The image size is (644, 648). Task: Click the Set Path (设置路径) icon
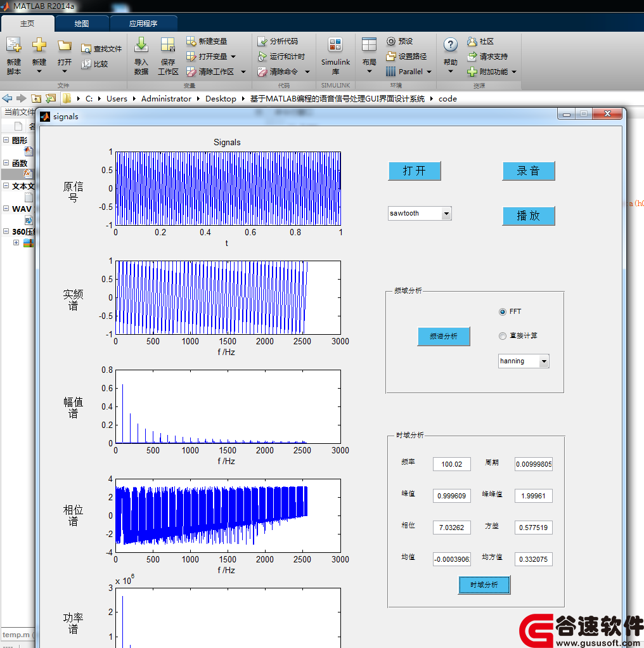391,56
